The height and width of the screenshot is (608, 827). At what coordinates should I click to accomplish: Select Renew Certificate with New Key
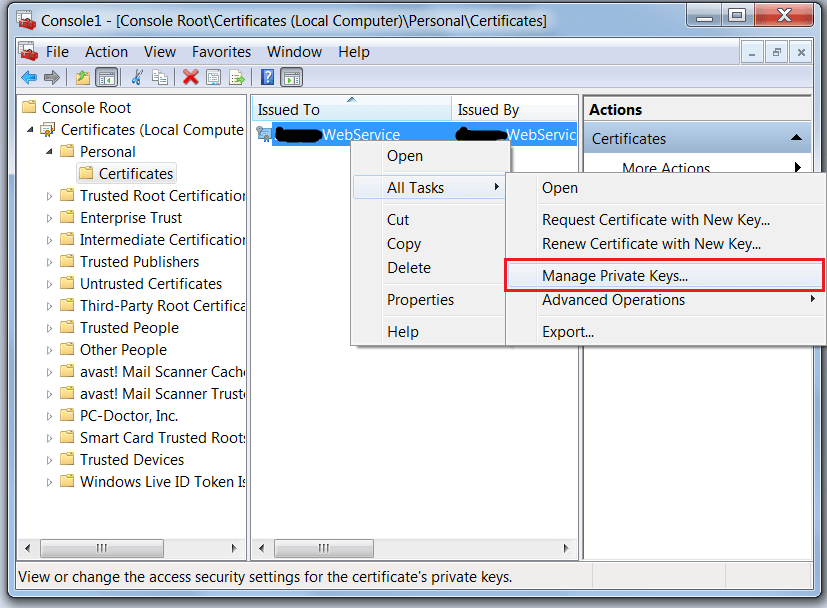666,244
